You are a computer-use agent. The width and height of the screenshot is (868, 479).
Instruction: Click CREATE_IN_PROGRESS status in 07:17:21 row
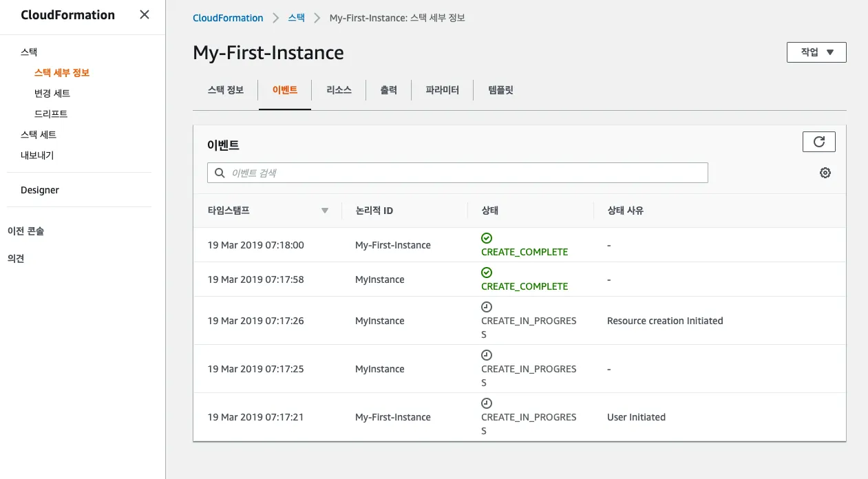coord(529,424)
